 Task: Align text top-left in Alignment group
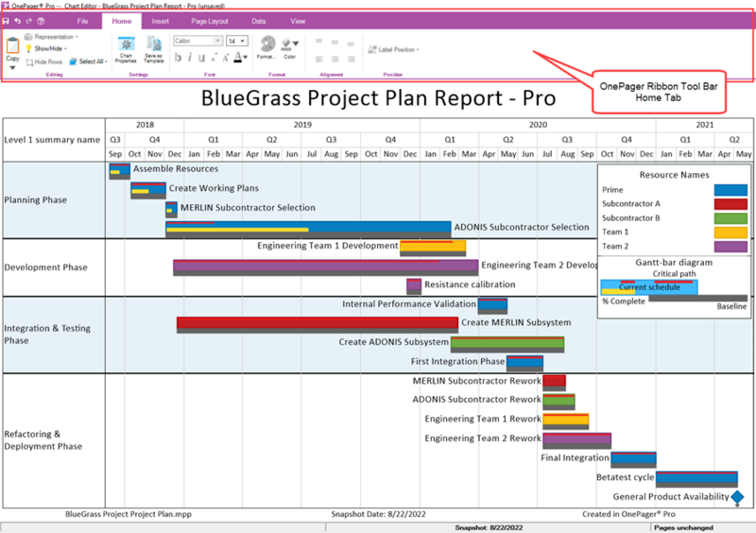click(x=318, y=42)
